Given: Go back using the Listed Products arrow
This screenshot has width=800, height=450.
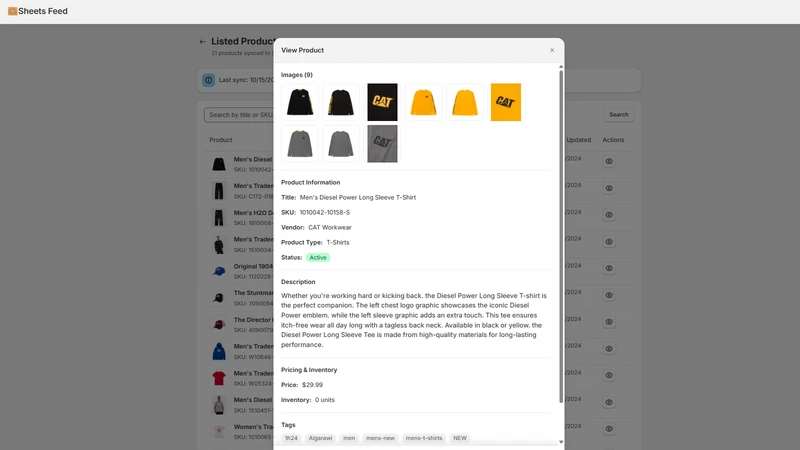Looking at the screenshot, I should point(203,41).
